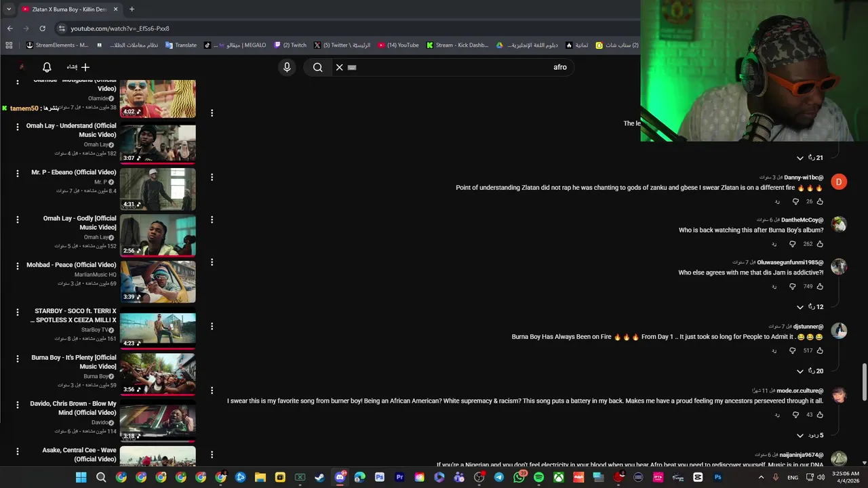Open Telegram from the taskbar
The height and width of the screenshot is (488, 868).
[x=498, y=477]
